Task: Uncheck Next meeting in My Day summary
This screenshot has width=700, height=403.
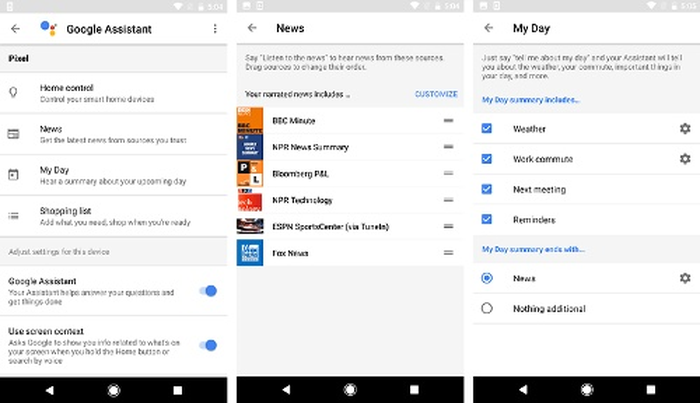Action: (487, 189)
